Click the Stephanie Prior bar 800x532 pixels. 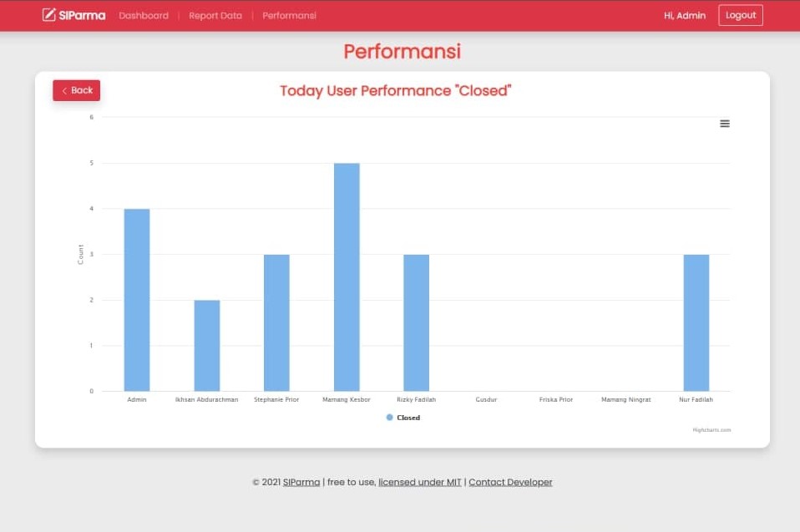(276, 323)
